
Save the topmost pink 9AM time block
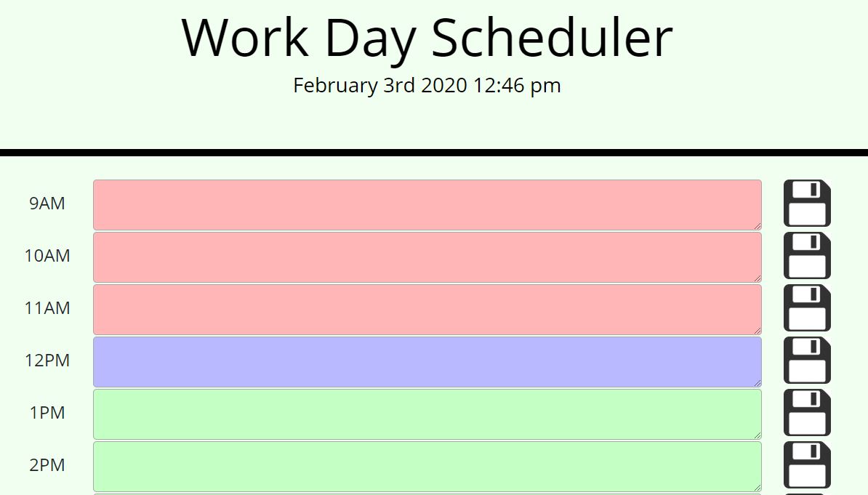(807, 204)
